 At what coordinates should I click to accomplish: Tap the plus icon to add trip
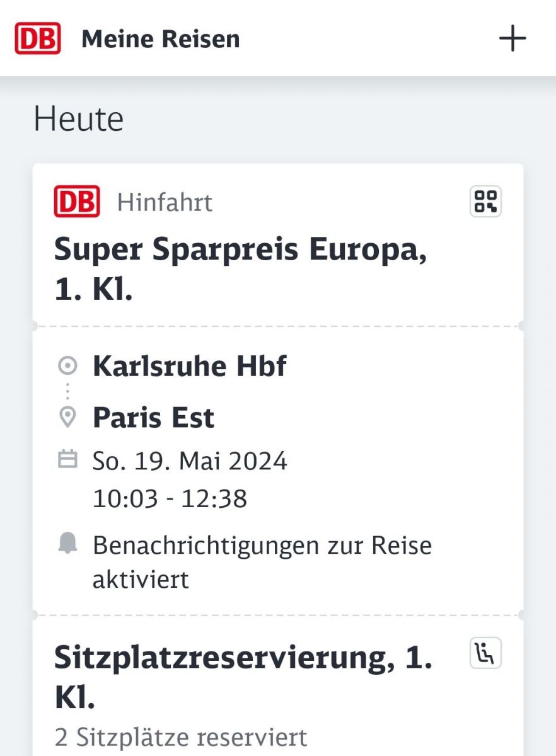click(513, 39)
